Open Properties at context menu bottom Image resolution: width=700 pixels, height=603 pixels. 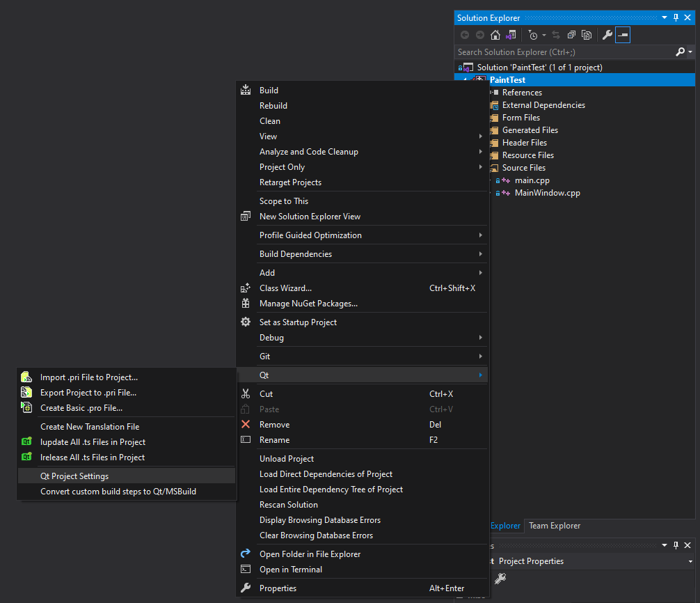(x=363, y=588)
